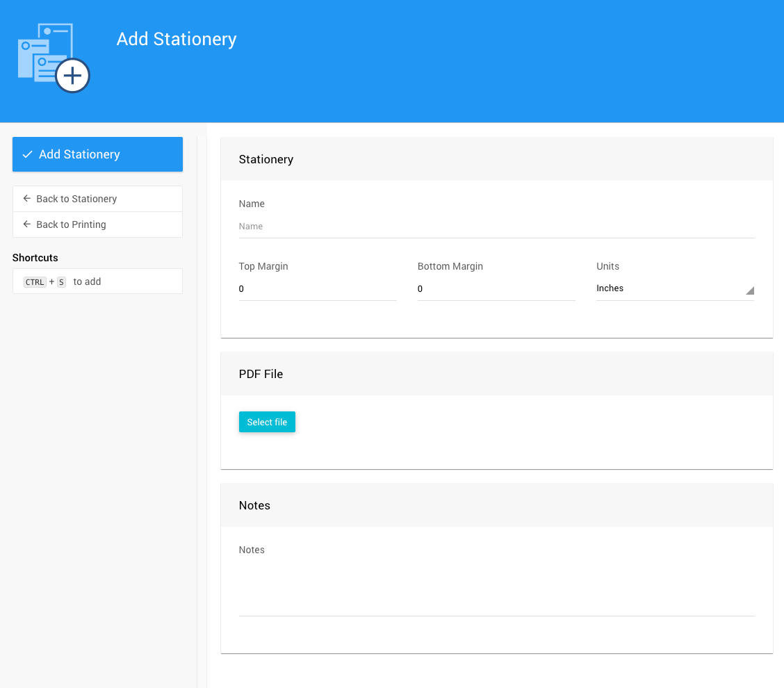The image size is (784, 688).
Task: Click the checkmark icon on Add Stationery
Action: pos(28,154)
